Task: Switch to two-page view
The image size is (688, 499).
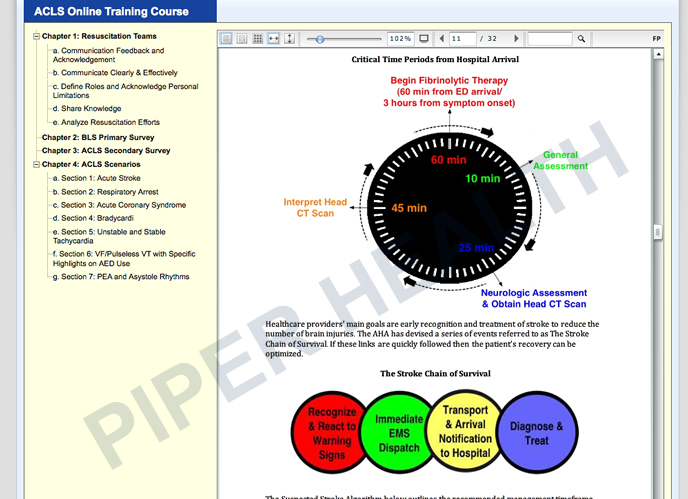Action: pos(242,39)
